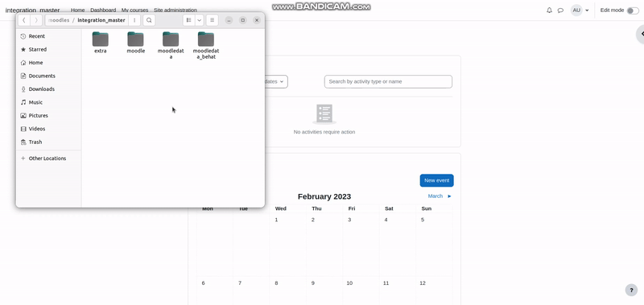Viewport: 644px width, 305px height.
Task: Open Moodle messaging drawer icon
Action: (560, 10)
